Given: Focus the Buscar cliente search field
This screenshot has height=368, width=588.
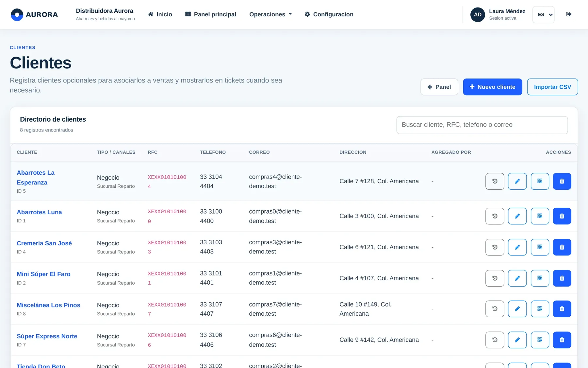Looking at the screenshot, I should (x=482, y=125).
